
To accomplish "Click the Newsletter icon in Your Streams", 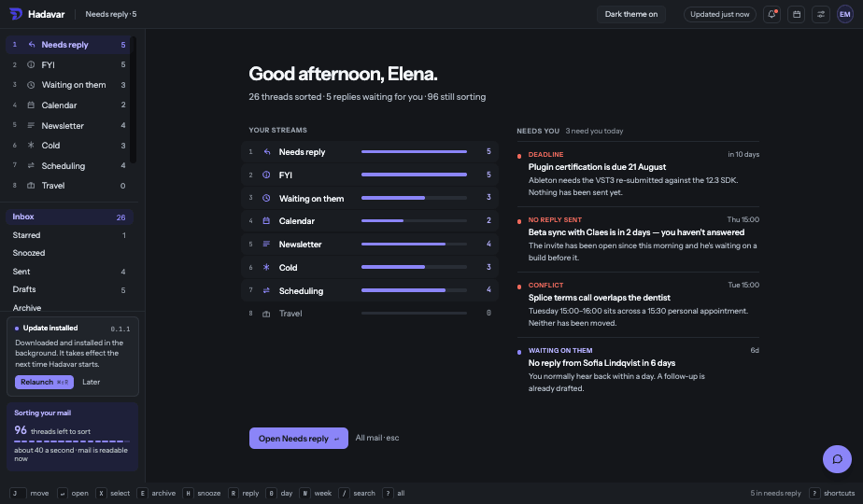I will coord(266,244).
